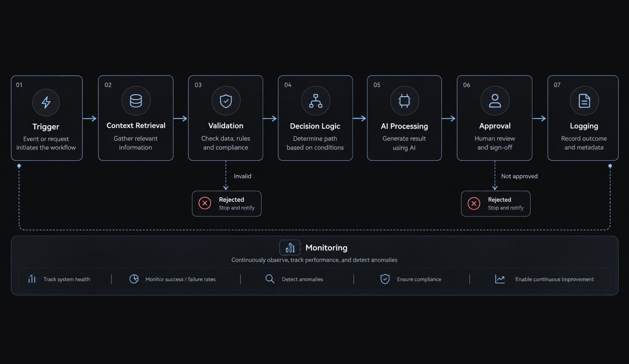Click the Decision Logic heading

point(315,126)
